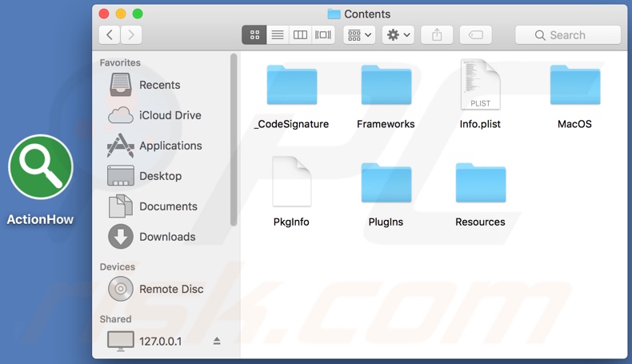
Task: Click the 127.0.0.1 computer icon
Action: tap(121, 341)
